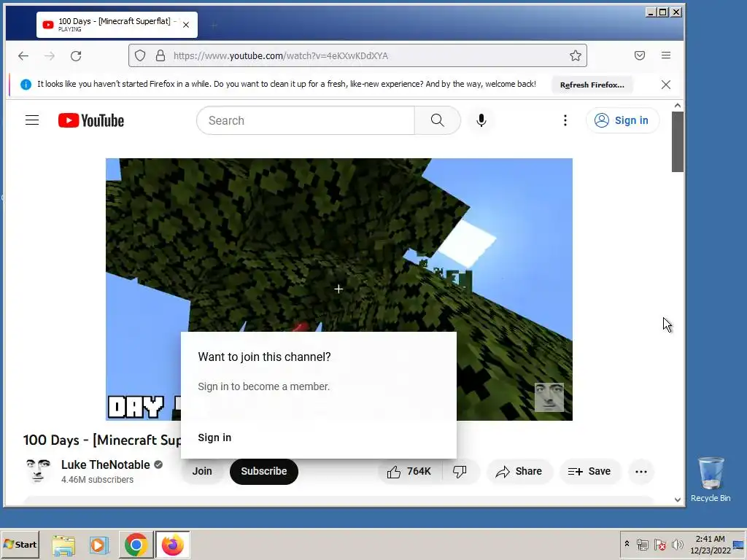
Task: Open the network tray icon
Action: point(643,544)
